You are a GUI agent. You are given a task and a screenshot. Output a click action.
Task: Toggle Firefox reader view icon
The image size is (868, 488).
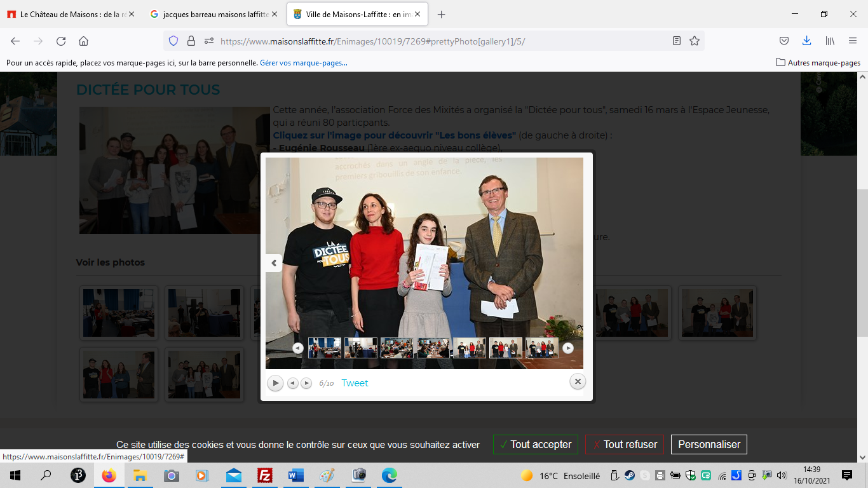677,41
